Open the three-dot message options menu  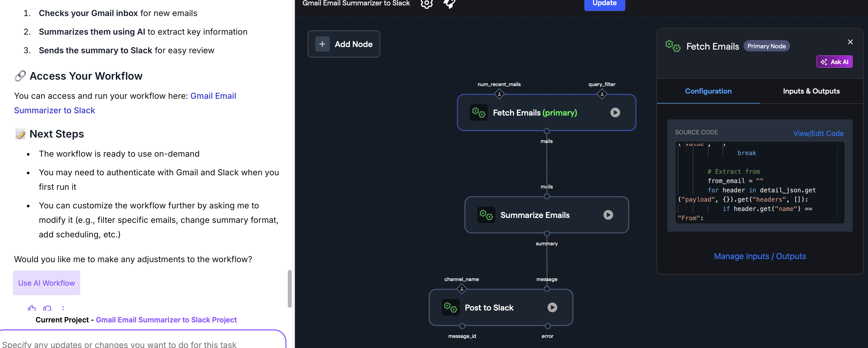[x=63, y=308]
